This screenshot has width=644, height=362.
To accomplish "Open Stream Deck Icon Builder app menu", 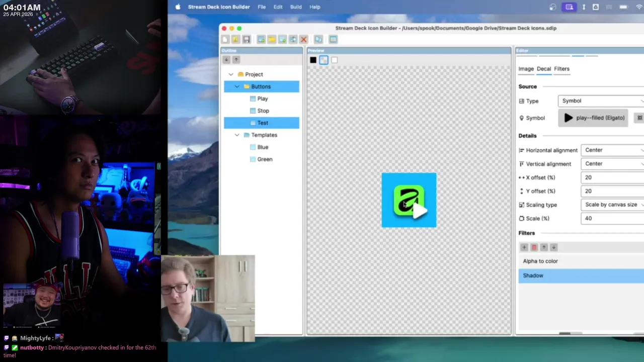I will (219, 7).
